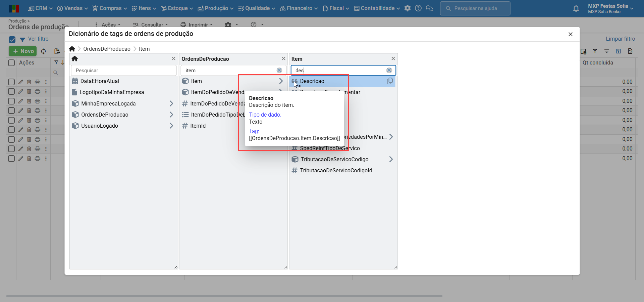This screenshot has width=644, height=302.
Task: Toggle the Ver filtro checkbox
Action: click(12, 40)
